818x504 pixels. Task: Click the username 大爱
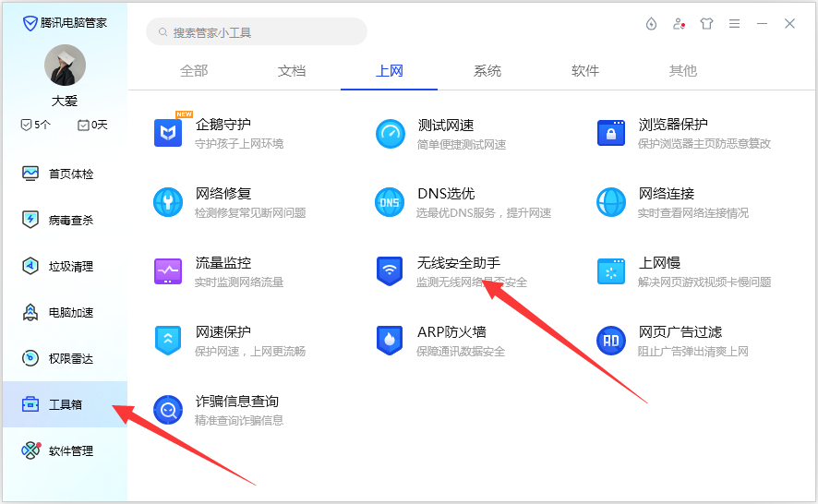point(65,101)
